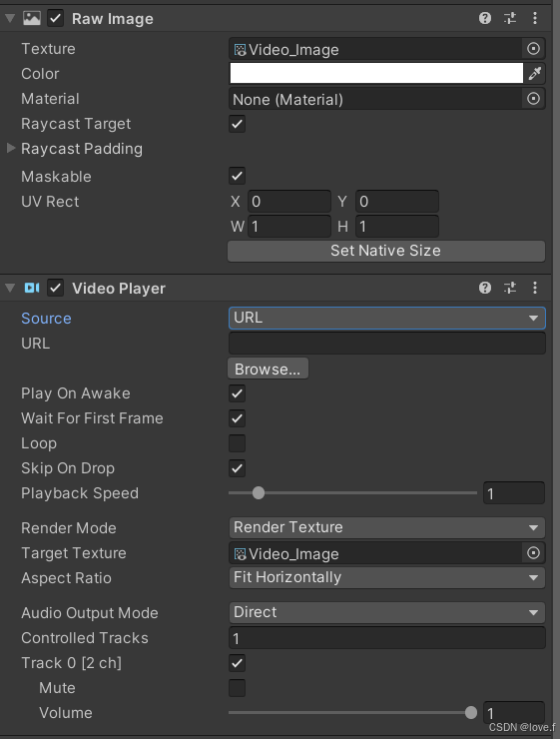Open Raw Image component help reference
Image resolution: width=560 pixels, height=739 pixels.
(x=485, y=18)
